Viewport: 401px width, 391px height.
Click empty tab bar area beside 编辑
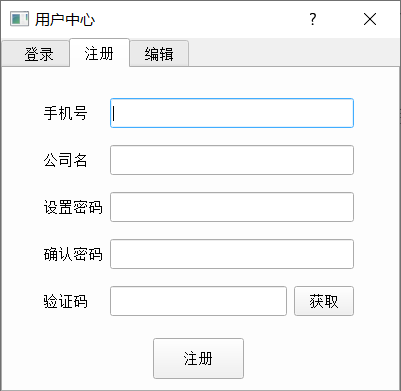pos(293,53)
